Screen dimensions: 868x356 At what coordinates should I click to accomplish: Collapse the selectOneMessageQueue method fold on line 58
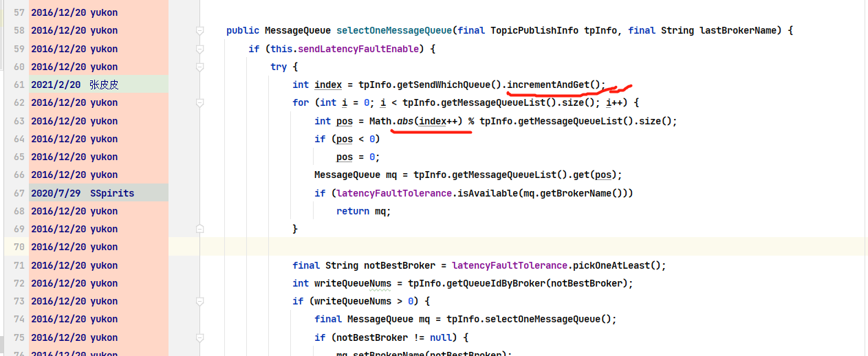click(199, 31)
